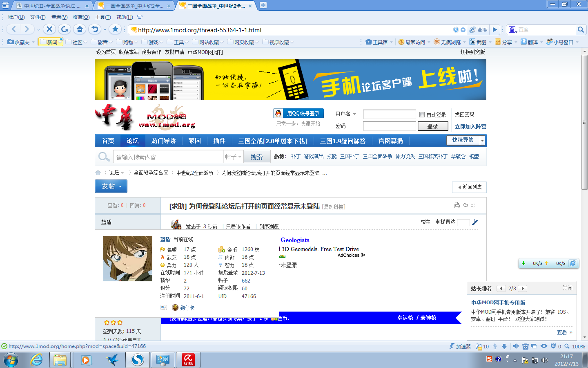Image resolution: width=588 pixels, height=368 pixels.
Task: Activate 无痕浏览 private browsing
Action: [x=448, y=42]
